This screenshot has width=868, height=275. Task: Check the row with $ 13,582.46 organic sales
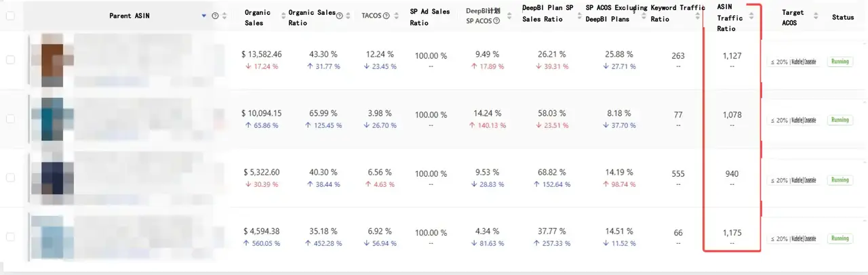[10, 60]
